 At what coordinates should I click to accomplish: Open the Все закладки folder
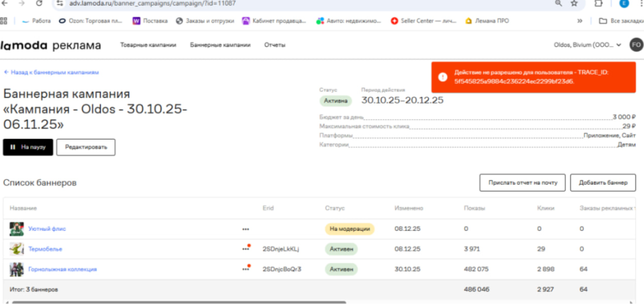[x=621, y=21]
